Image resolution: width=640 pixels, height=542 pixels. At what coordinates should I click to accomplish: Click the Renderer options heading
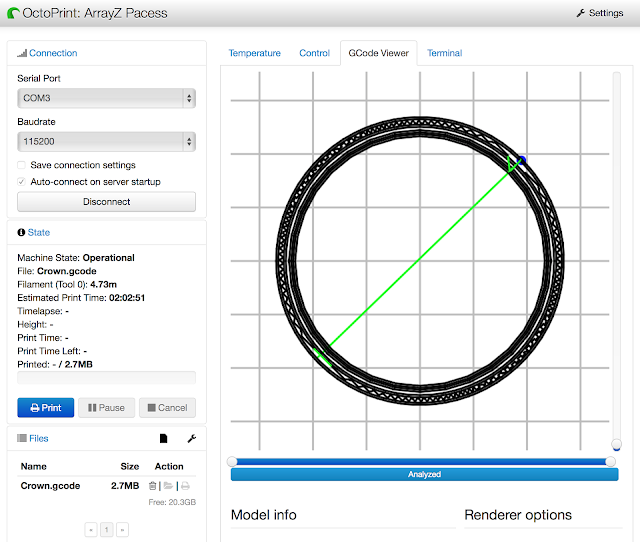point(518,515)
